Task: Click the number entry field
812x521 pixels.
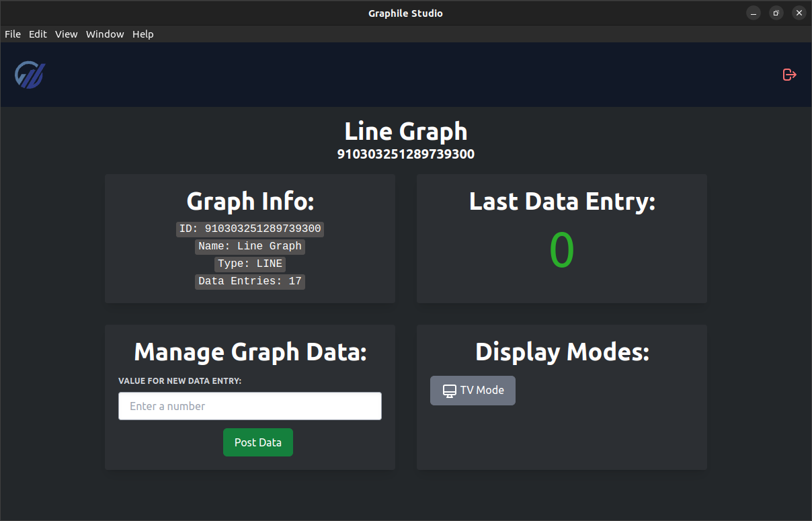Action: click(x=249, y=405)
